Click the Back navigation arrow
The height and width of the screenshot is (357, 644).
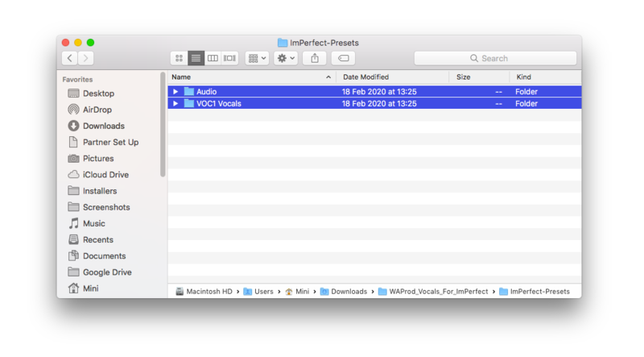coord(70,58)
